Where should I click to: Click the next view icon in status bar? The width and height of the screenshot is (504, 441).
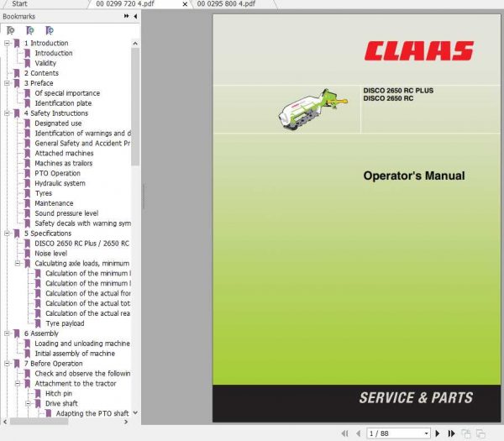point(480,433)
